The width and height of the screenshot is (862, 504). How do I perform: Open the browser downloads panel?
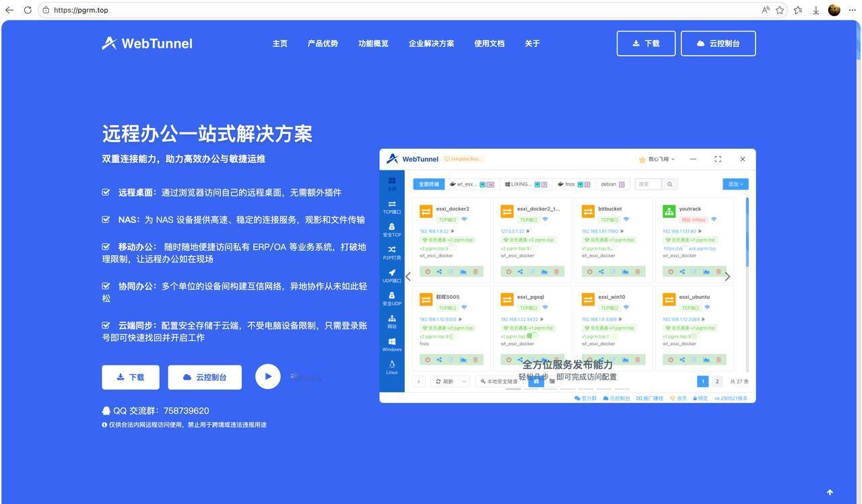click(x=816, y=10)
